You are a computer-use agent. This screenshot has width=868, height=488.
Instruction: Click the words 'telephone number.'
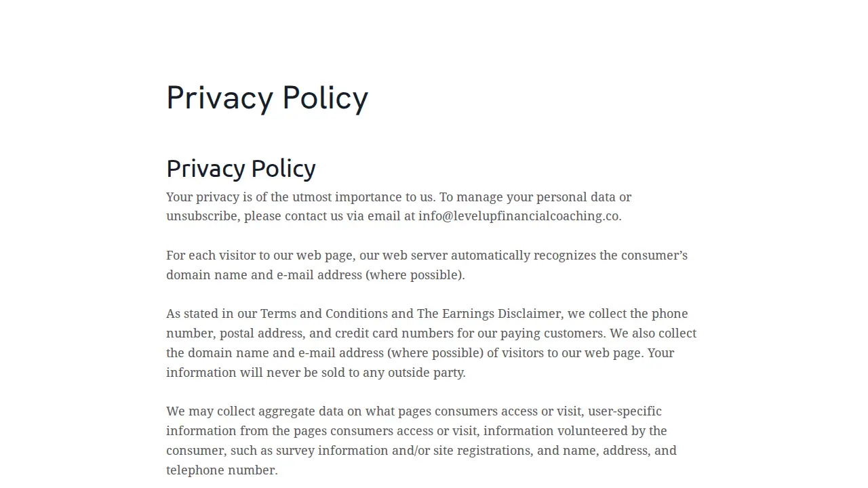click(x=222, y=470)
